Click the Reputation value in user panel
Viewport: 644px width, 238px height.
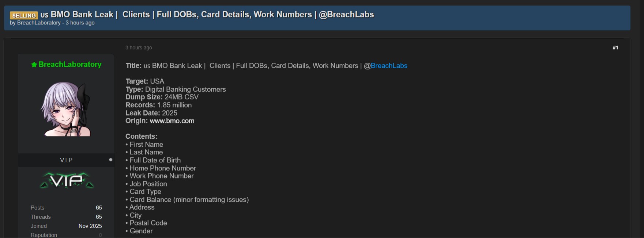click(100, 235)
